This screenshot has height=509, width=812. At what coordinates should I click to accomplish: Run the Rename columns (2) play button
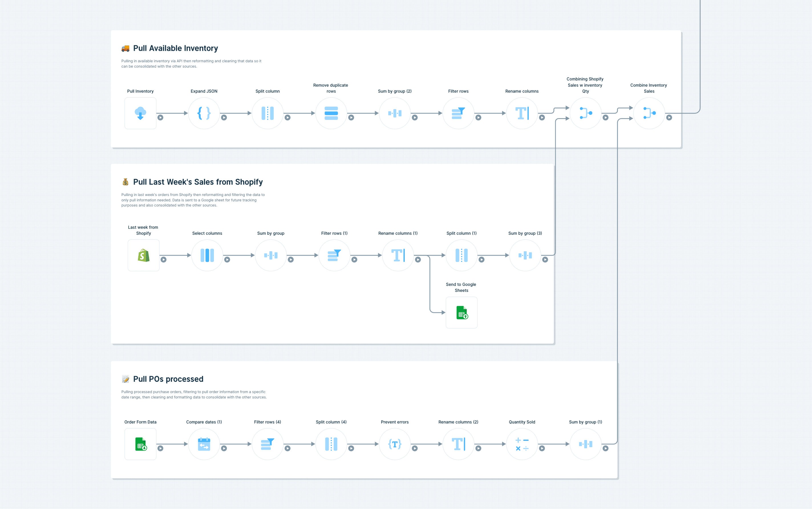coord(479,449)
